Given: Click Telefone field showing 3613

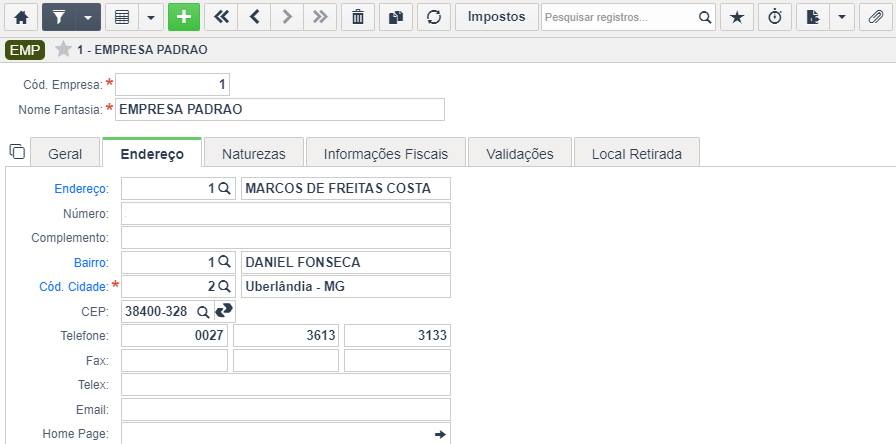Looking at the screenshot, I should click(x=286, y=336).
